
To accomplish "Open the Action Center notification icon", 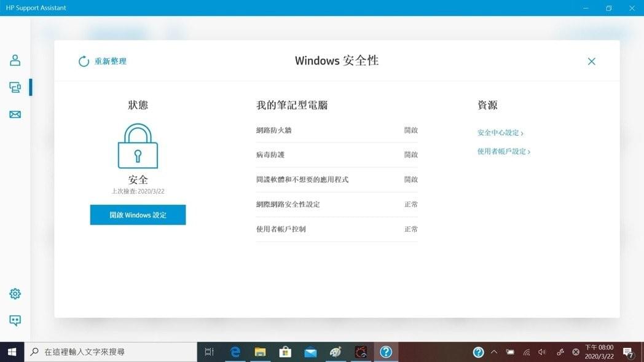I will [628, 352].
